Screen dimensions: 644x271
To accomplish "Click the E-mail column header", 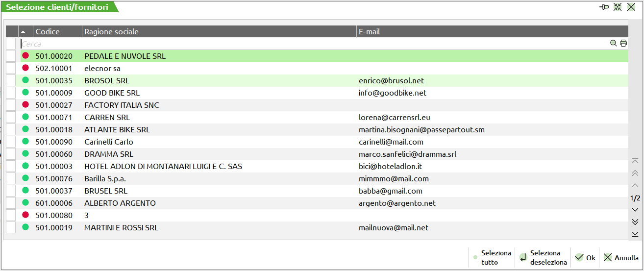I will 369,31.
